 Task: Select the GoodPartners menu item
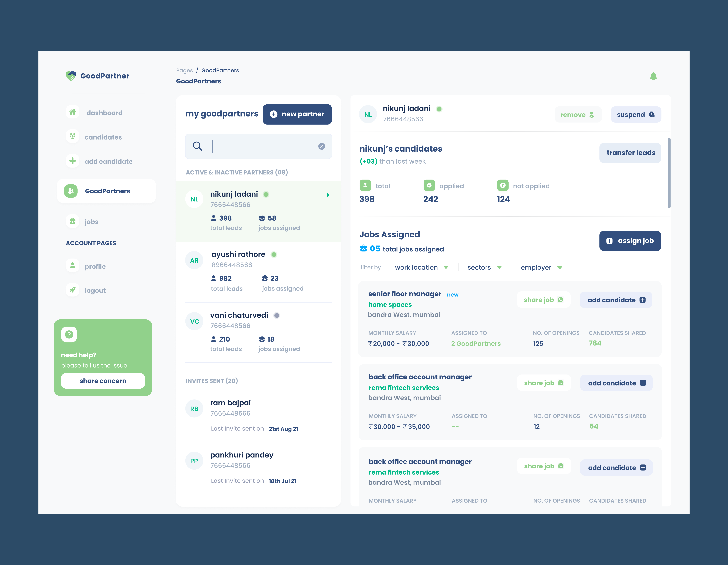click(106, 191)
